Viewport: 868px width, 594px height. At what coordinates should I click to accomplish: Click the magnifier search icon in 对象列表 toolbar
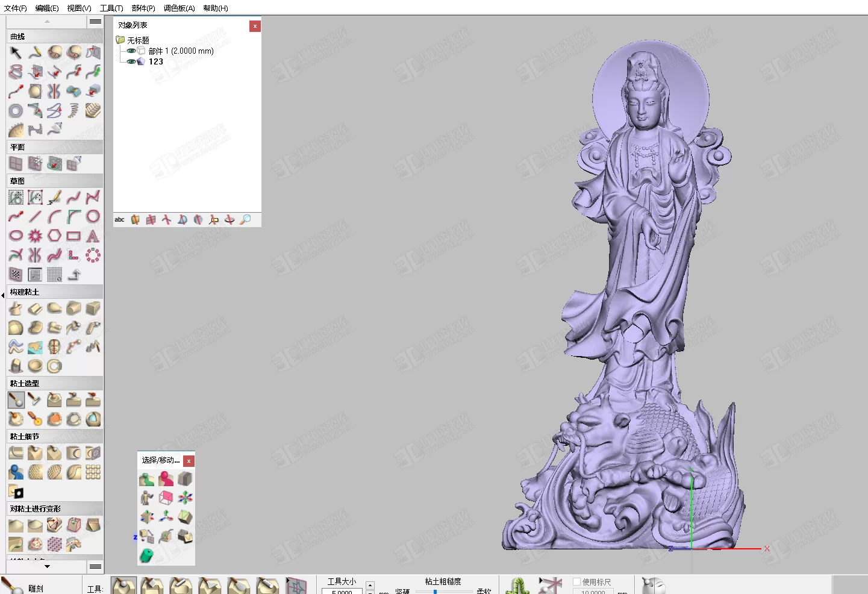pos(245,220)
